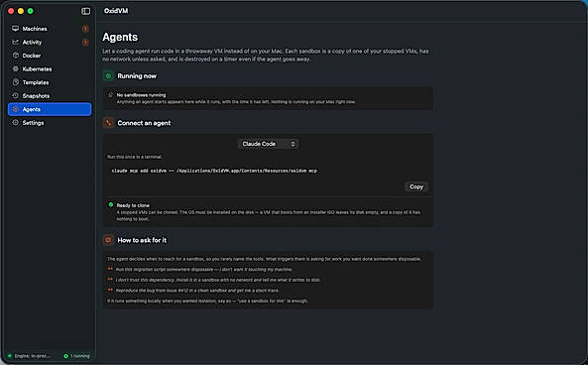588x365 pixels.
Task: Click the Ready to clone label
Action: pyautogui.click(x=133, y=205)
